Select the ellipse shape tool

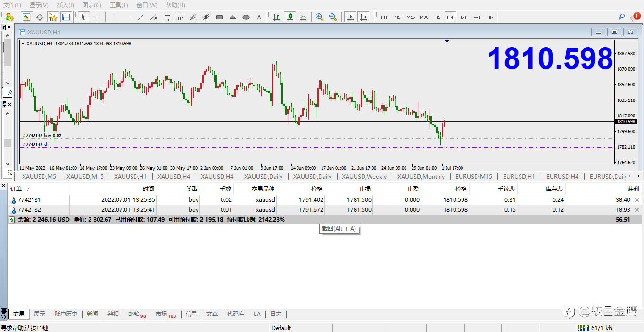pyautogui.click(x=246, y=17)
